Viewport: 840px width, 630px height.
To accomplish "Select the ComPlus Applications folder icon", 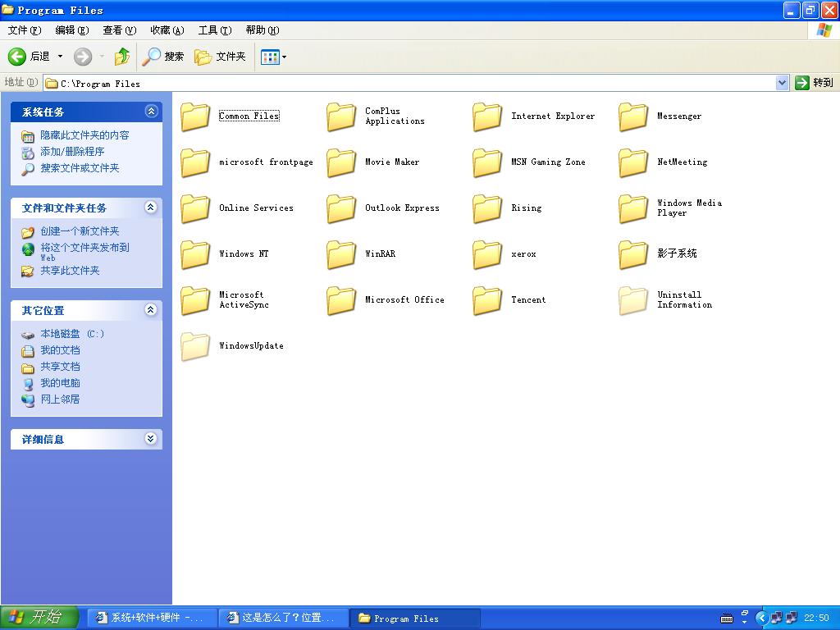I will coord(341,116).
